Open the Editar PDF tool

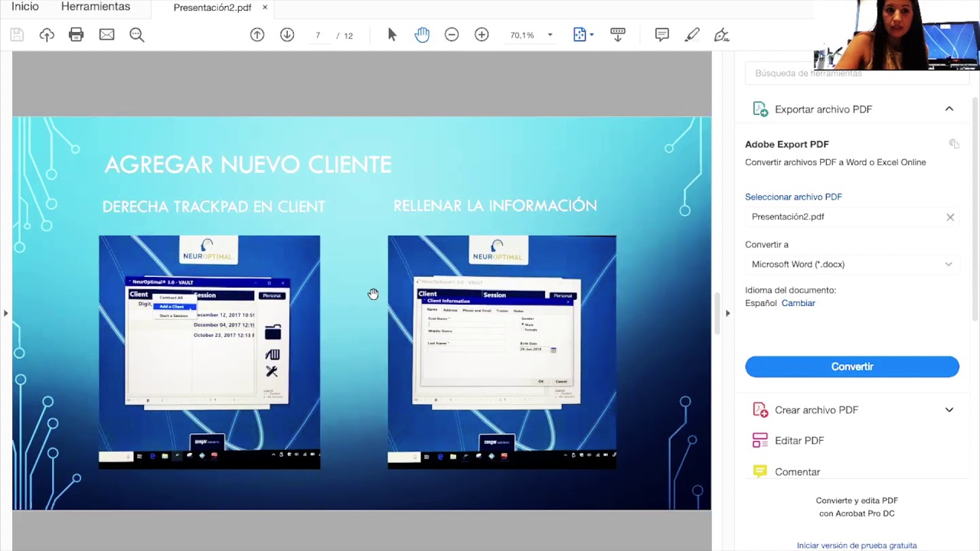[799, 441]
